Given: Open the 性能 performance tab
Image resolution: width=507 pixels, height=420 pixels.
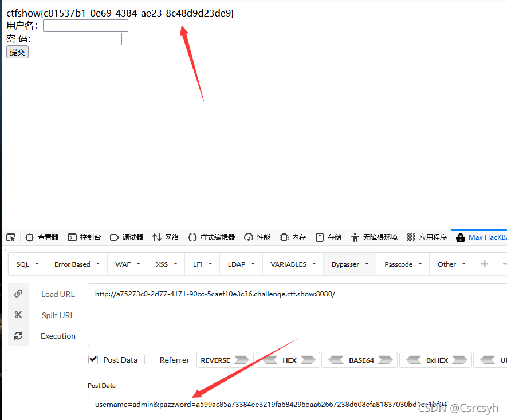Looking at the screenshot, I should point(257,237).
